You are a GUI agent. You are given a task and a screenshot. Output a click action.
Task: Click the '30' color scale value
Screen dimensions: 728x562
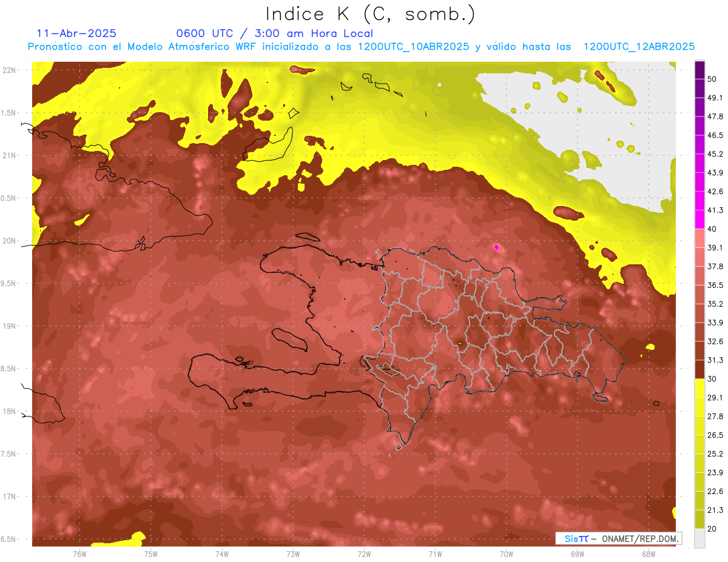pyautogui.click(x=712, y=379)
